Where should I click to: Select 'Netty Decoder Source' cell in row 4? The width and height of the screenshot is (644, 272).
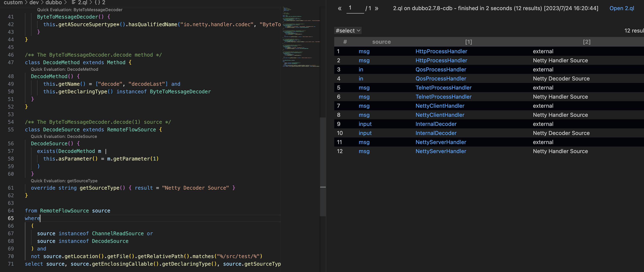click(x=561, y=79)
